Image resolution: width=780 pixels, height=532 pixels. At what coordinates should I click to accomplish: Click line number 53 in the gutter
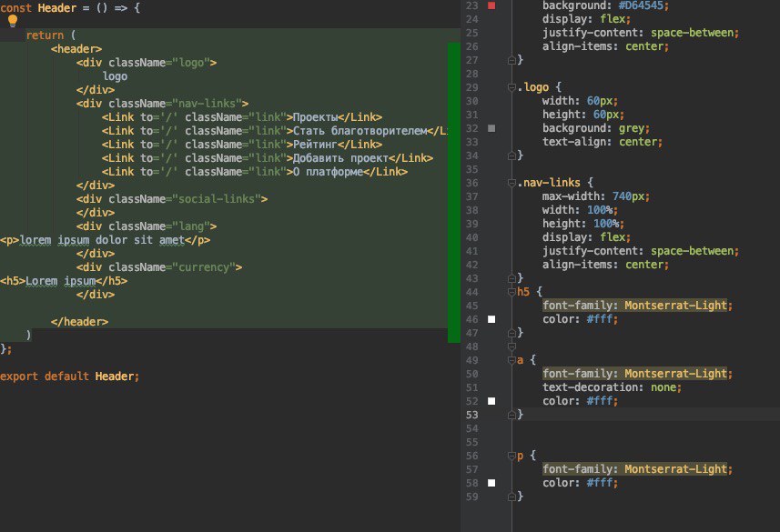tap(471, 415)
